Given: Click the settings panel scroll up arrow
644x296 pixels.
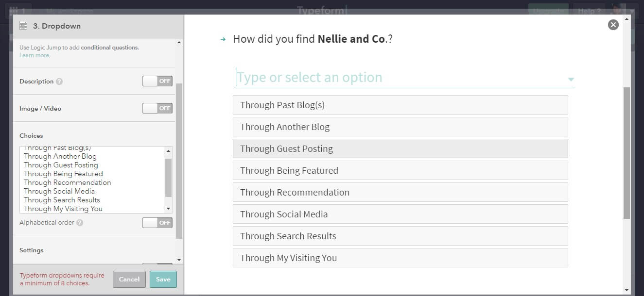Looking at the screenshot, I should 179,43.
